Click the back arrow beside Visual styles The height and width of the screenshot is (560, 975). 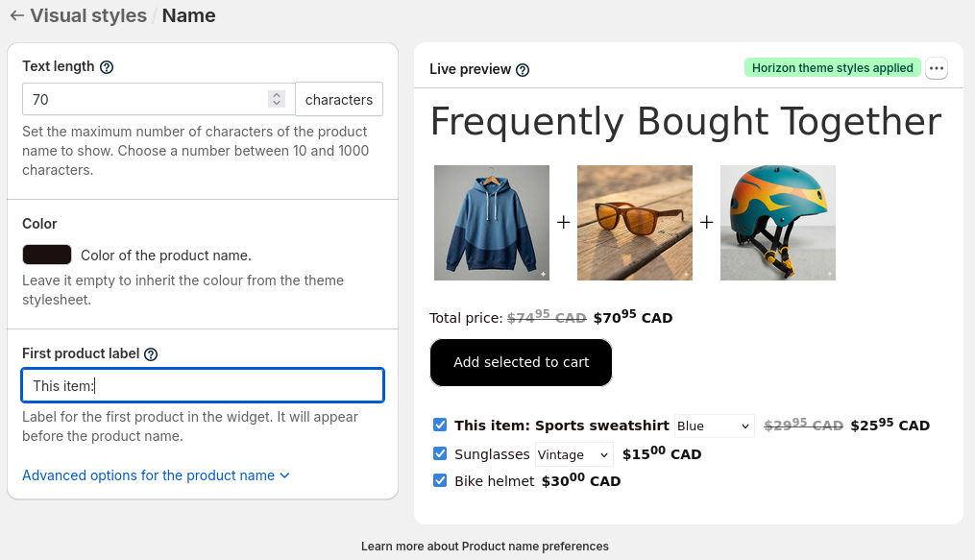pos(16,15)
